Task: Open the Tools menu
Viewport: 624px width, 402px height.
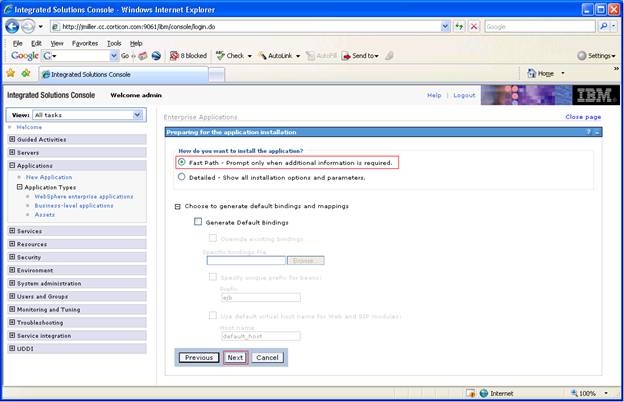Action: coord(114,43)
